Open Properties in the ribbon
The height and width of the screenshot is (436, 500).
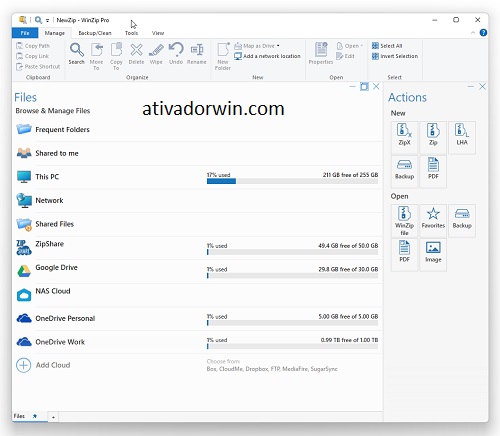[x=321, y=53]
